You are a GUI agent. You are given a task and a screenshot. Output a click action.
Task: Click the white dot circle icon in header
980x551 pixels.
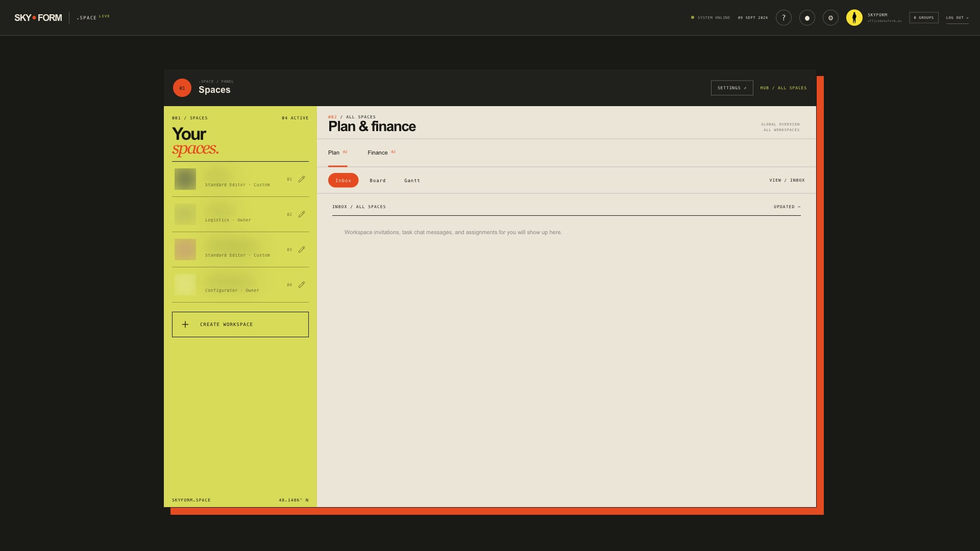807,18
